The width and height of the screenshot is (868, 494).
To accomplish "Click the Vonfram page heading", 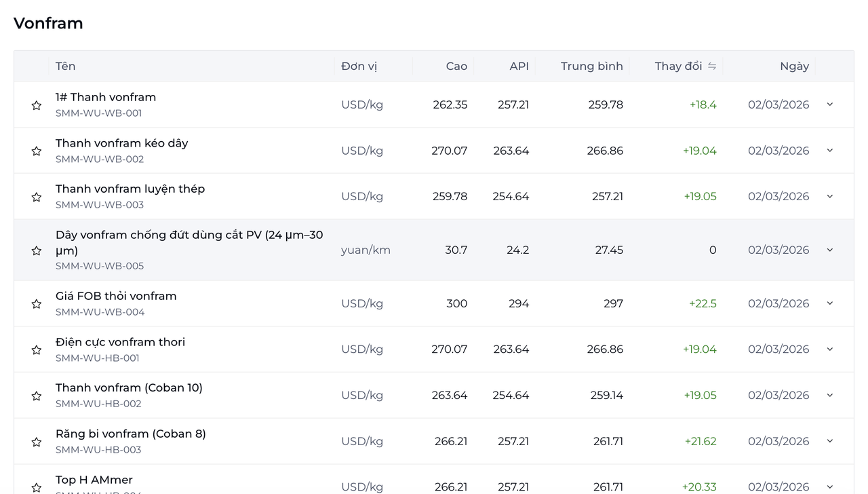I will point(48,23).
